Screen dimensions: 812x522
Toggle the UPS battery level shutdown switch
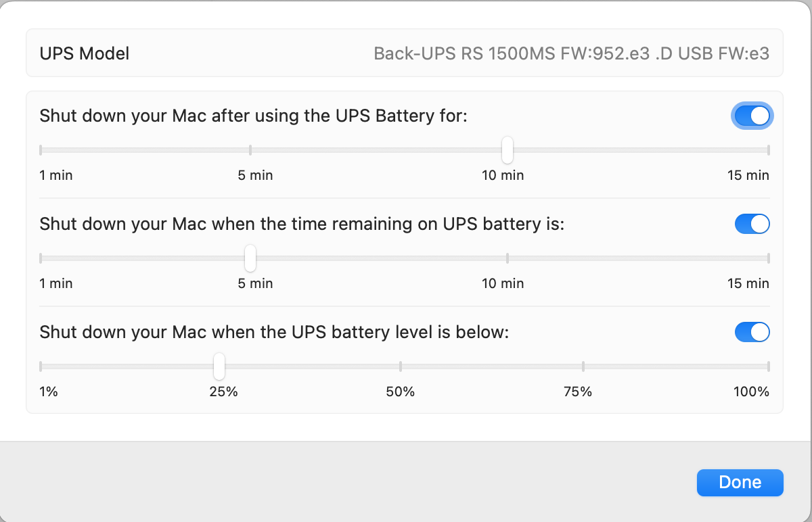click(x=752, y=332)
